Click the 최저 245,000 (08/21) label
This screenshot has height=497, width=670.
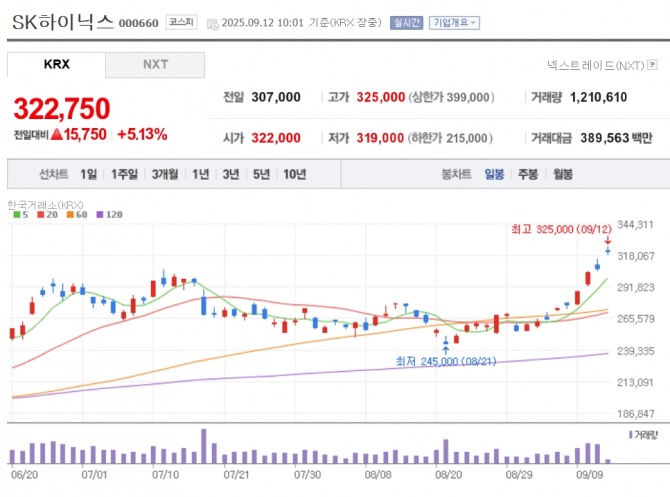pos(446,362)
